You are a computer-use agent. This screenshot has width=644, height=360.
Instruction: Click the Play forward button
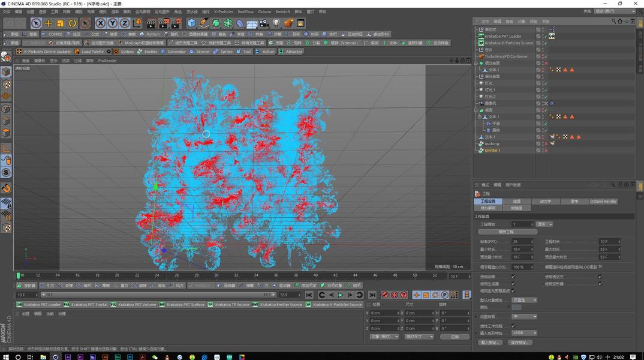click(x=341, y=295)
